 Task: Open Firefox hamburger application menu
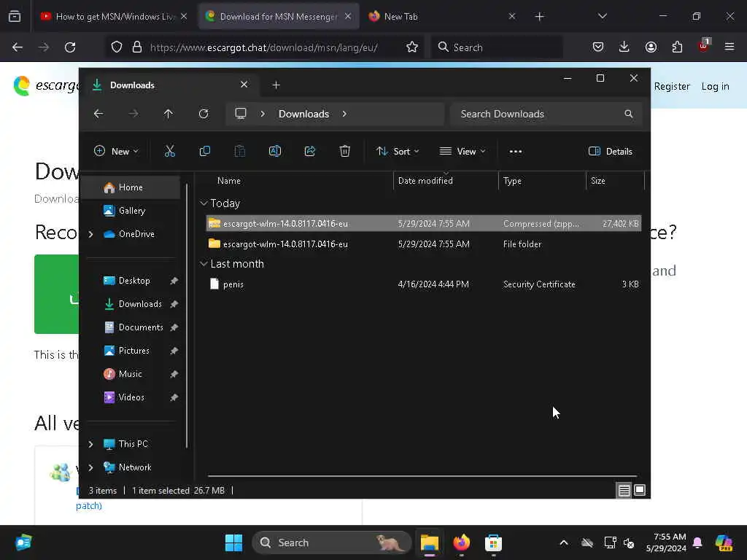coord(729,47)
